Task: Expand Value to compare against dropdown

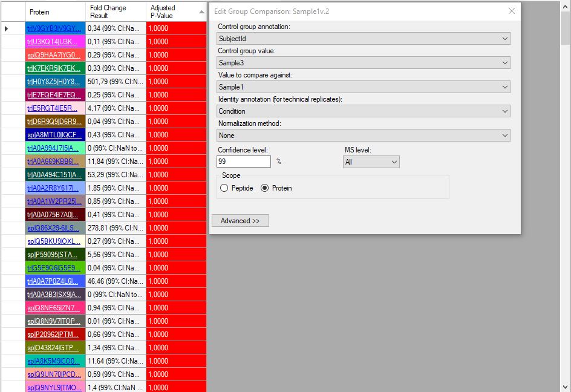Action: point(364,87)
